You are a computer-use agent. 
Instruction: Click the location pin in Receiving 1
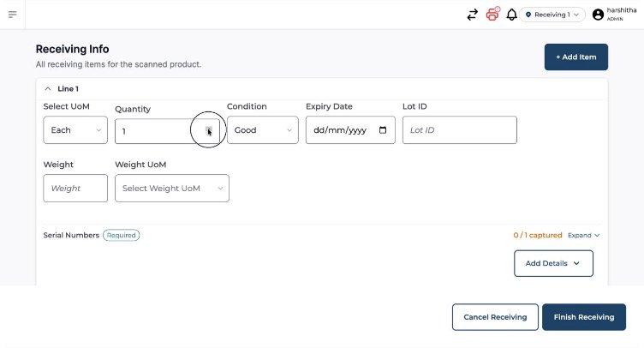[528, 15]
